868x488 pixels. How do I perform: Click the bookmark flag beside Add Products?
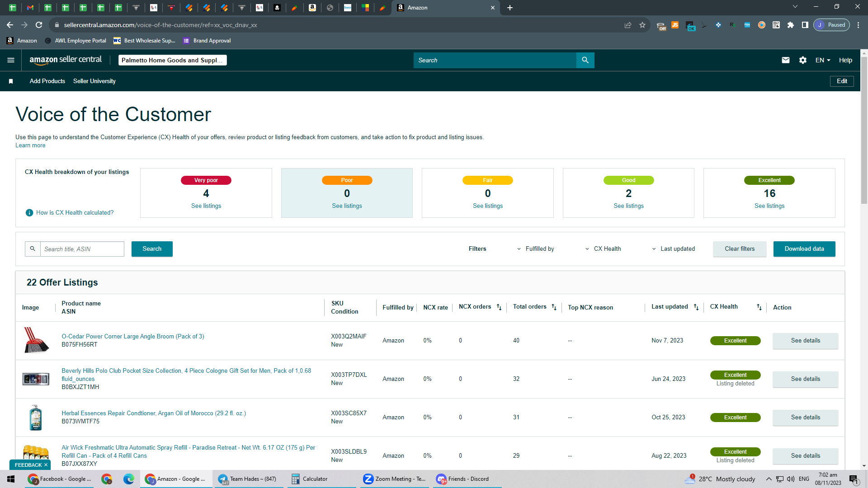pos(11,81)
